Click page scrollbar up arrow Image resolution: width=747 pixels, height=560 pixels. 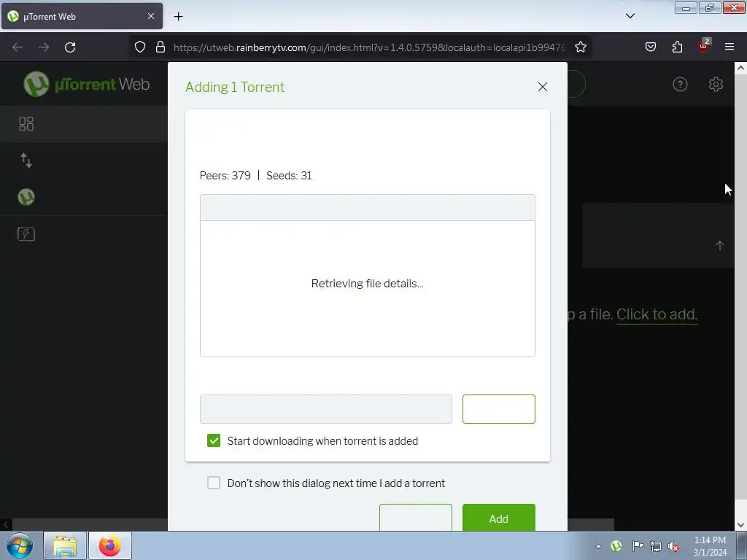740,68
